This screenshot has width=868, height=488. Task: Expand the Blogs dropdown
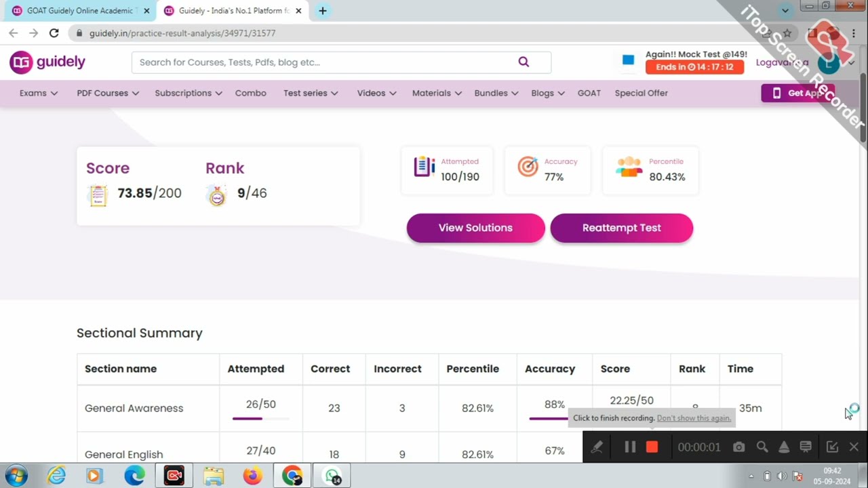[x=548, y=93]
